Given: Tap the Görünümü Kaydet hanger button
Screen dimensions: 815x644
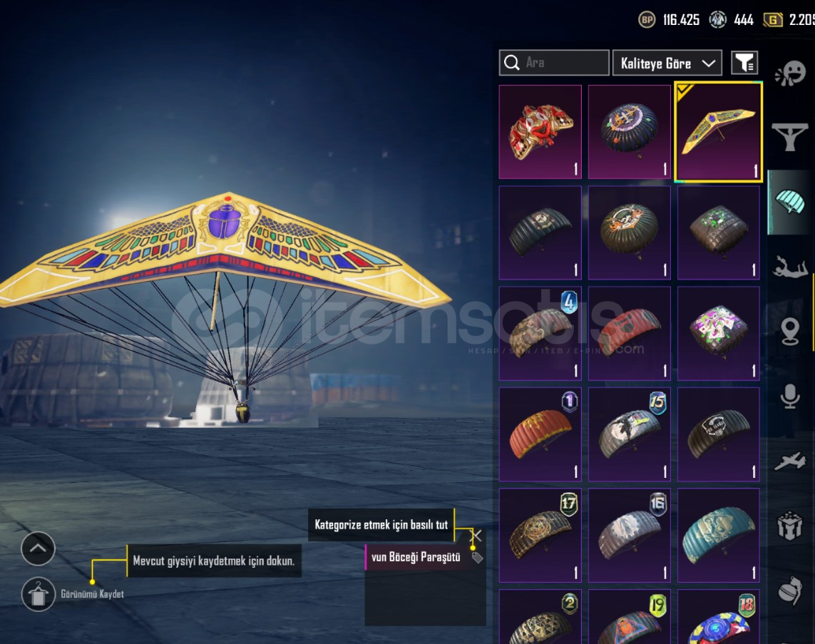Looking at the screenshot, I should coord(38,594).
